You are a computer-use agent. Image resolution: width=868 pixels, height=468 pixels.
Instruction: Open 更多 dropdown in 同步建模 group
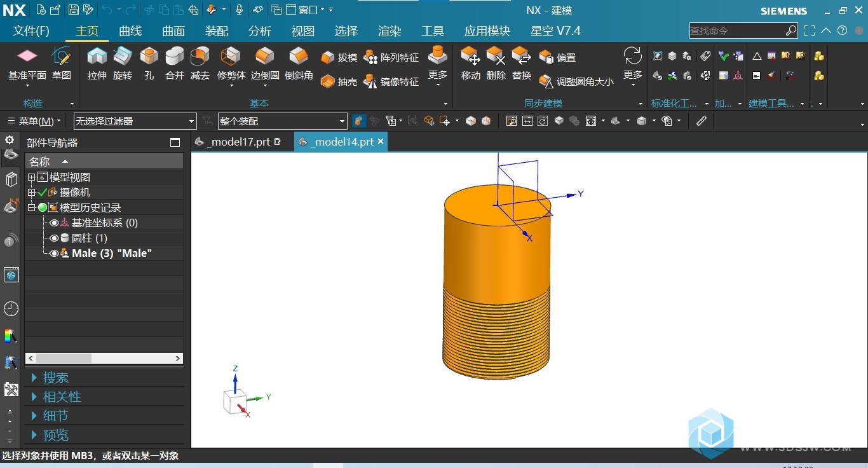[633, 67]
